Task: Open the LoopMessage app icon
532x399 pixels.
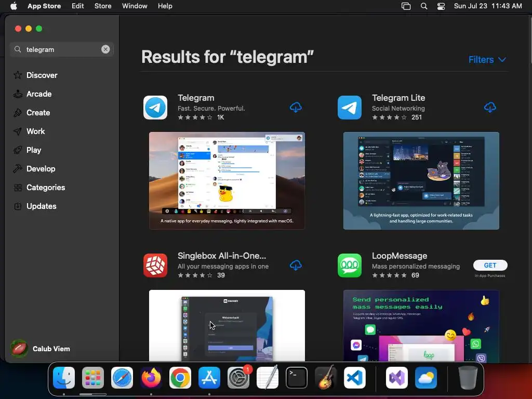Action: (x=350, y=265)
